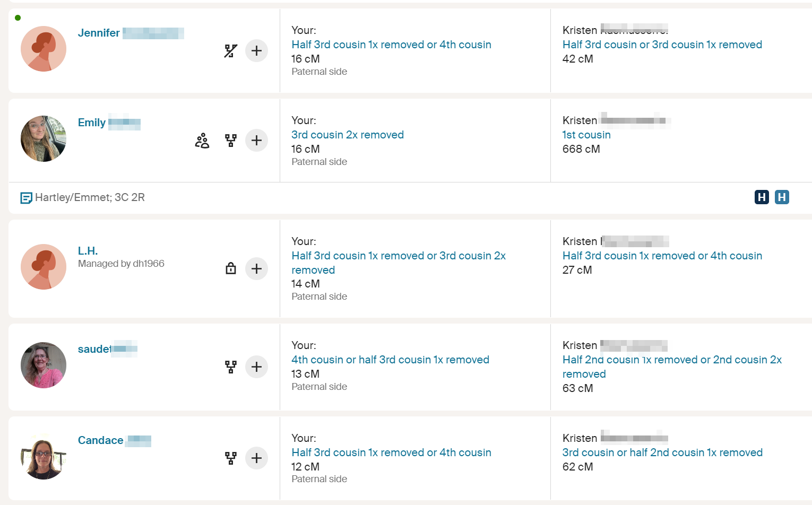Click Candace's profile photo
The image size is (812, 505).
[44, 457]
